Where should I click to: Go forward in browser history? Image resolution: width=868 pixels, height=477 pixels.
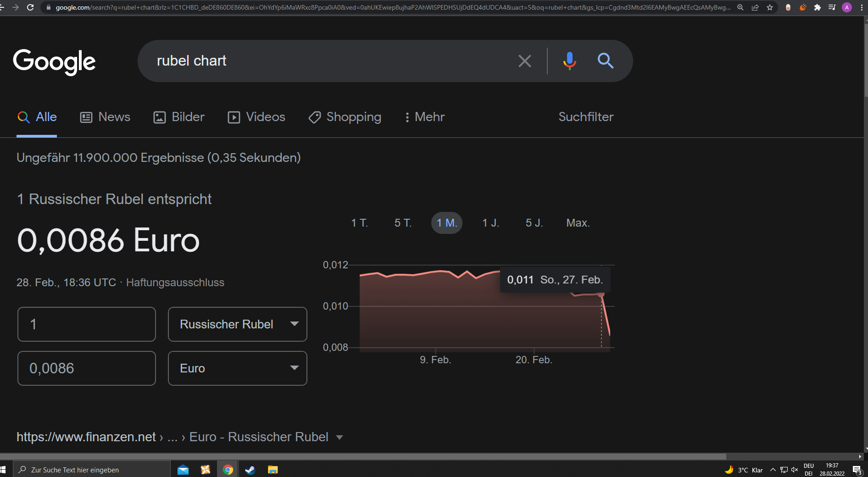point(16,7)
